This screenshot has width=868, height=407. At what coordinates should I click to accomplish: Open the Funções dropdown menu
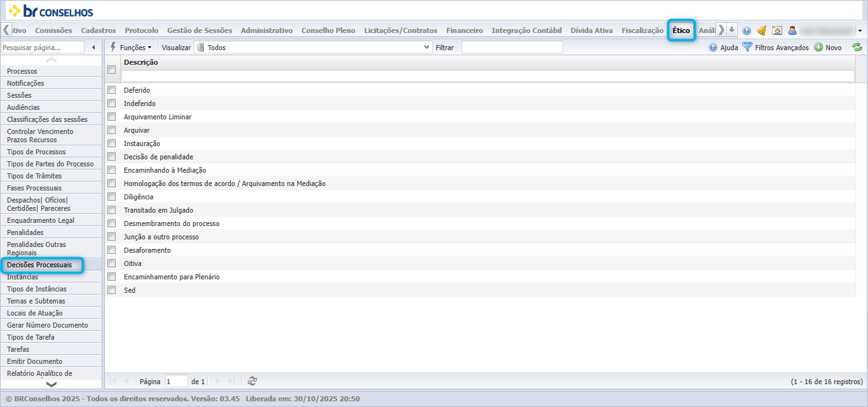pyautogui.click(x=131, y=48)
